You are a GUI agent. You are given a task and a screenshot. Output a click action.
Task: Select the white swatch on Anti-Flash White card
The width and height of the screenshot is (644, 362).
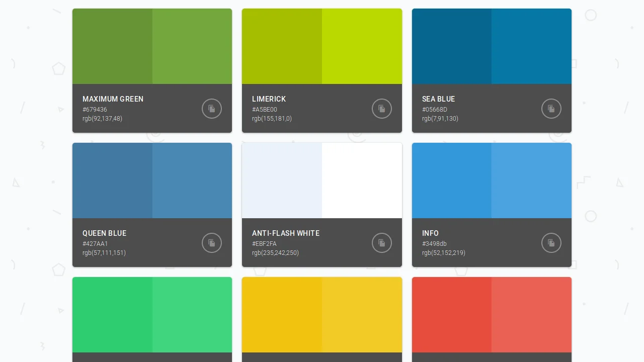pyautogui.click(x=362, y=180)
